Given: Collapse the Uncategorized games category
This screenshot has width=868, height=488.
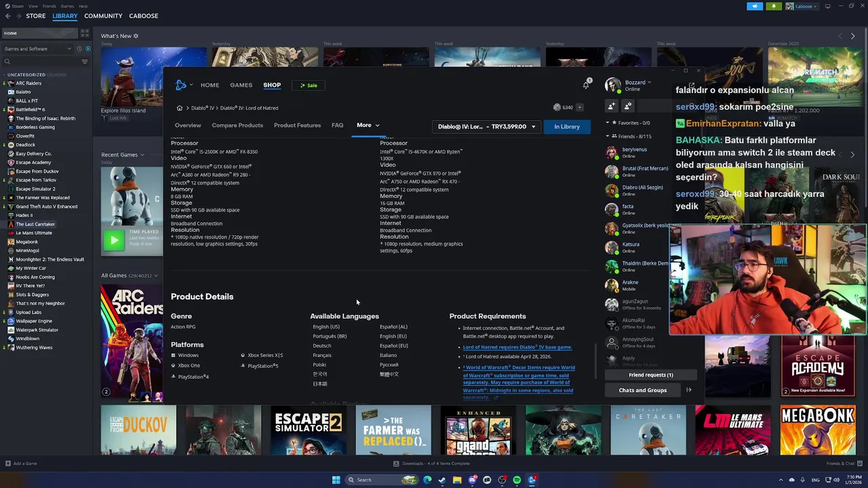Looking at the screenshot, I should pos(4,75).
